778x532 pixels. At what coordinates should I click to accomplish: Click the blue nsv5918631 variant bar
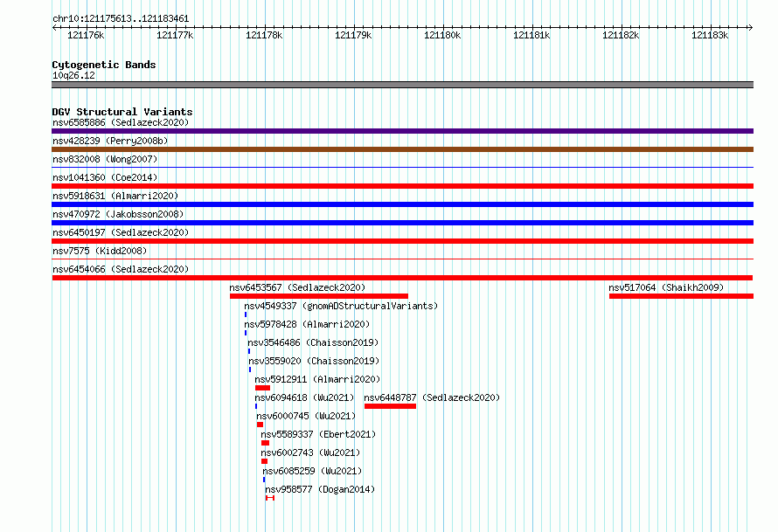point(402,204)
